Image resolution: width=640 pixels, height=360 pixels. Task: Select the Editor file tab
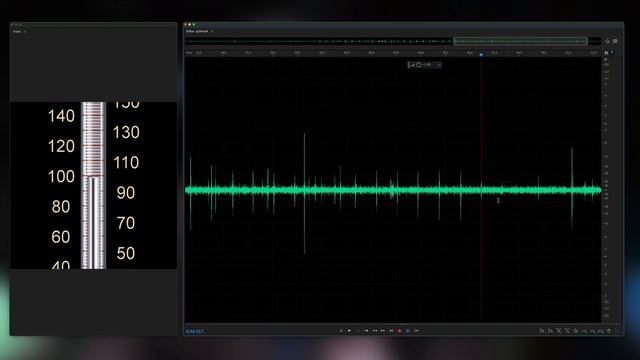(197, 31)
